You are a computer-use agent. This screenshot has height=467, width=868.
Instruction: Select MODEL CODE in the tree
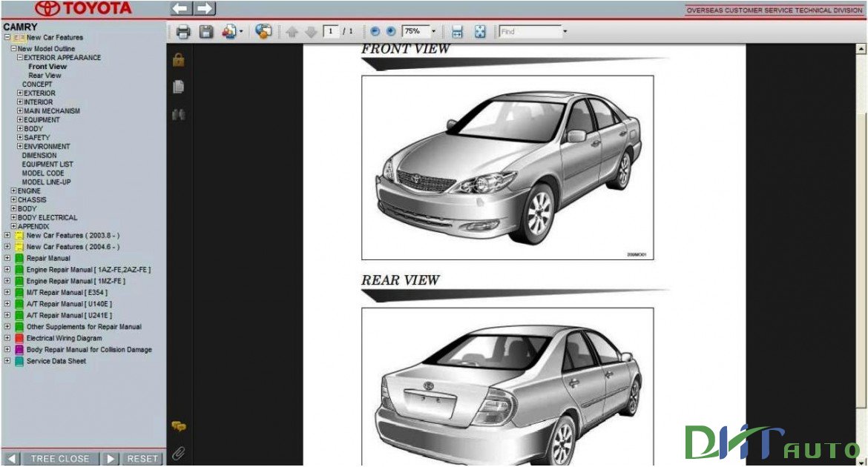click(x=43, y=173)
